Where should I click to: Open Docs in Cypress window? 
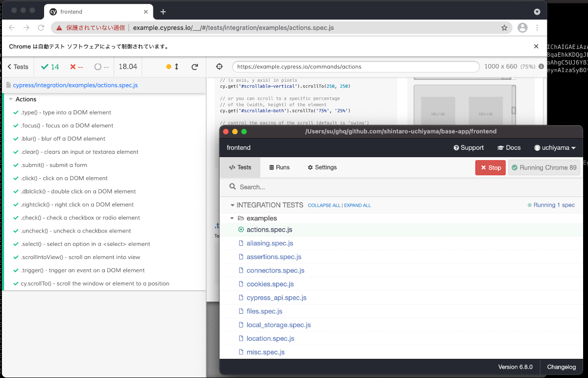(509, 147)
